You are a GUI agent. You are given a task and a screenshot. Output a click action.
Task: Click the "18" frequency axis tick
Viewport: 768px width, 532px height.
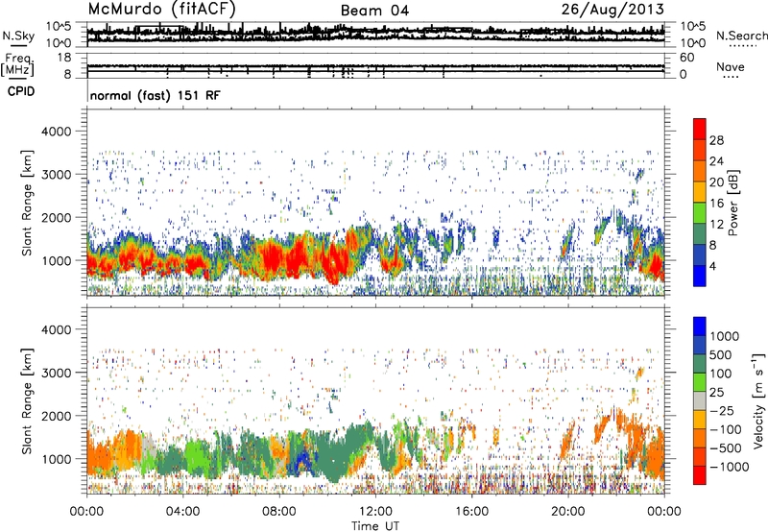click(x=64, y=58)
